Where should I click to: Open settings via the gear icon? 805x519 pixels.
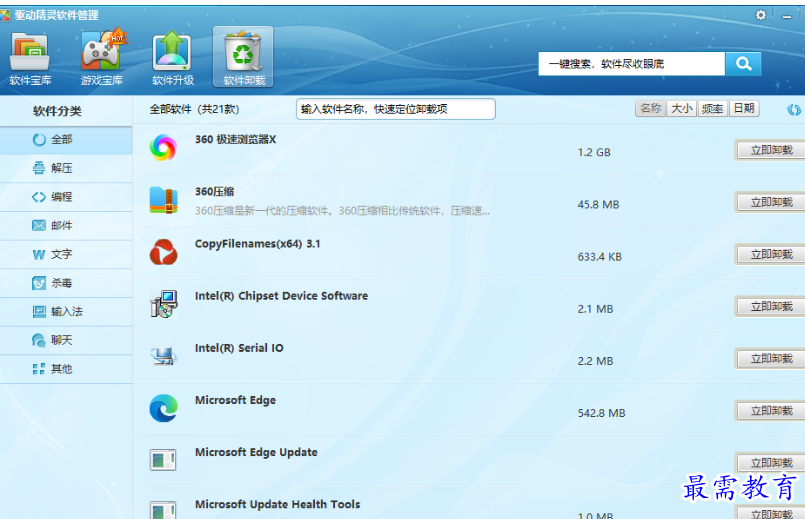(x=761, y=15)
